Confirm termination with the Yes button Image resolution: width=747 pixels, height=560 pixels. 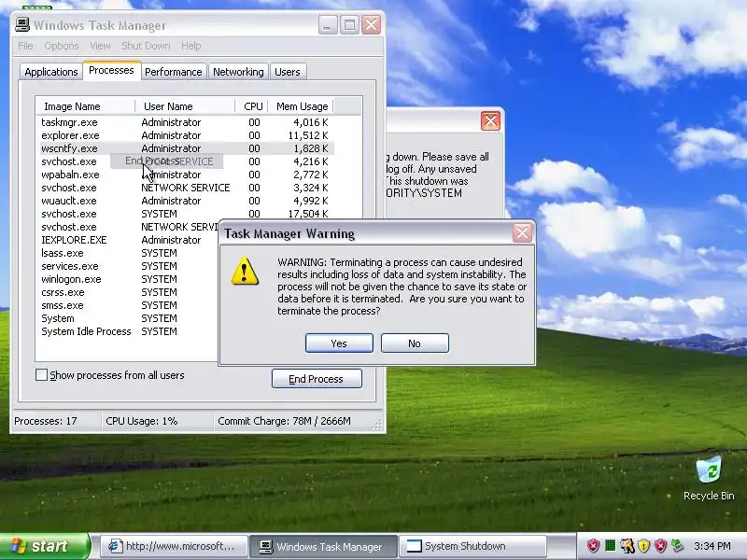tap(339, 343)
